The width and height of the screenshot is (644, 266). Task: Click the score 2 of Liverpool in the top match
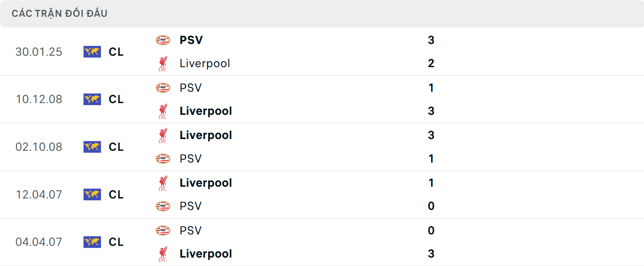[x=431, y=63]
